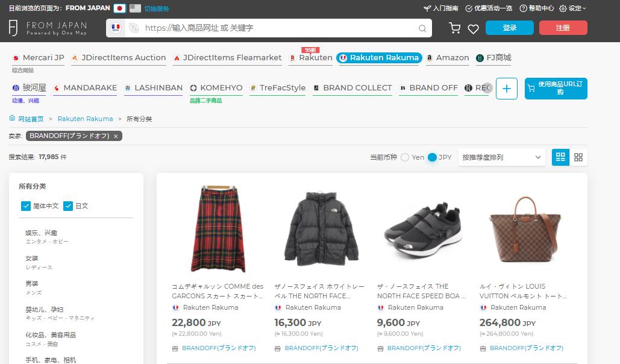Switch to the Mercari JP tab
This screenshot has width=620, height=364.
(38, 58)
